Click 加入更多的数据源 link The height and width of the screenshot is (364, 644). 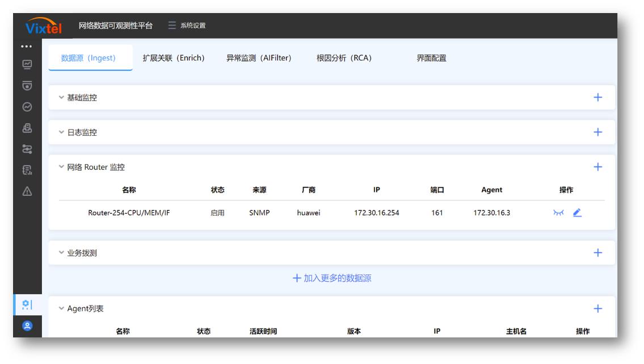tap(332, 278)
